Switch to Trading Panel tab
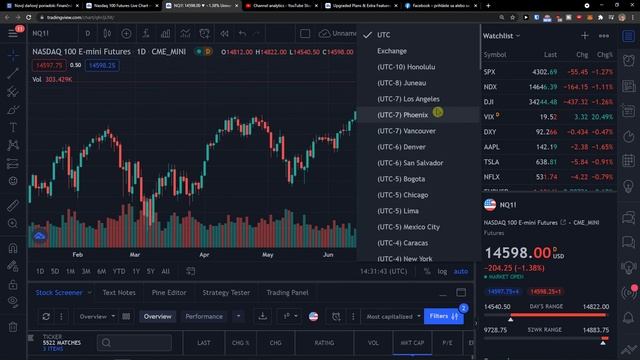This screenshot has height=360, width=640. 287,293
